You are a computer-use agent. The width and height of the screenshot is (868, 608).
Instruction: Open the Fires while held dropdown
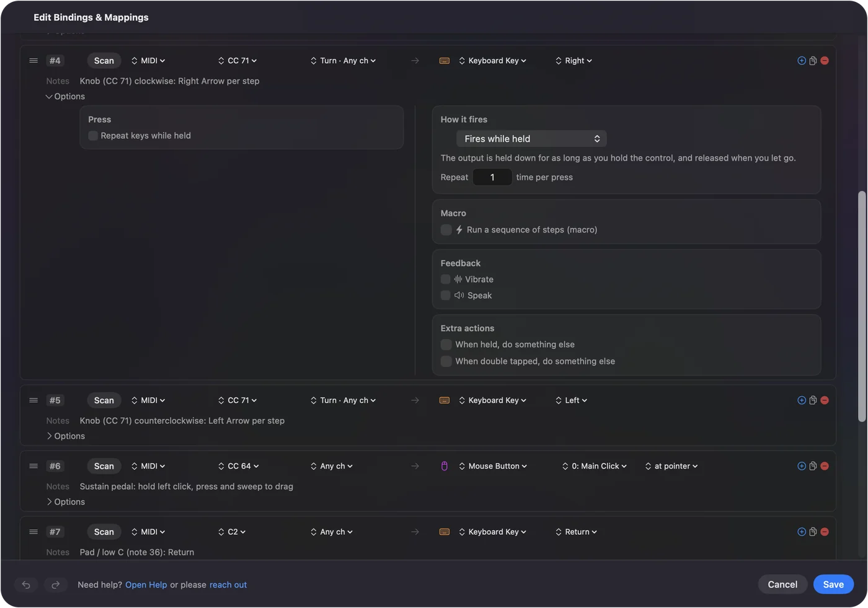click(531, 139)
